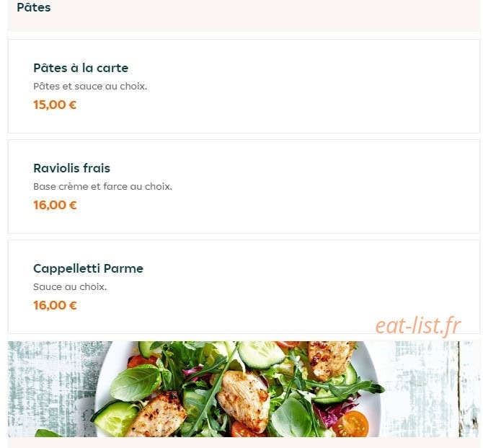Open the Pâtes à la carte card
Viewport: 483px width, 448px height.
(x=244, y=87)
